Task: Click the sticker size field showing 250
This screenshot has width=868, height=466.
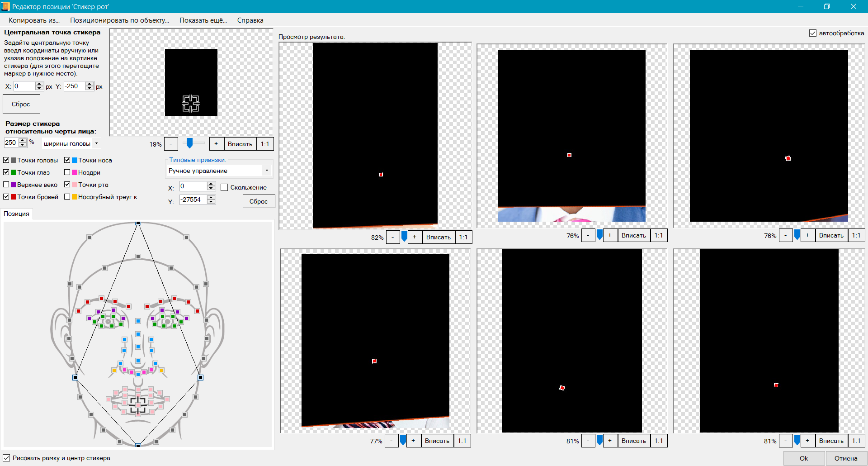Action: coord(12,143)
